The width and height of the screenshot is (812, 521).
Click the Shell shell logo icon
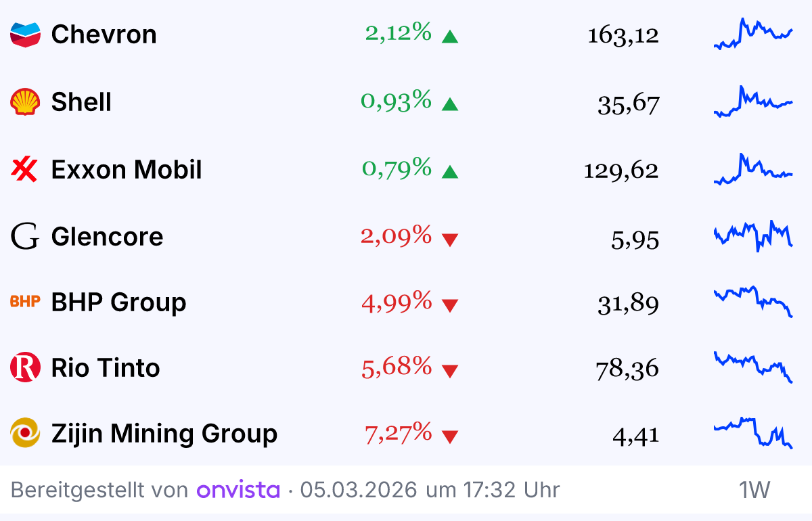click(26, 102)
